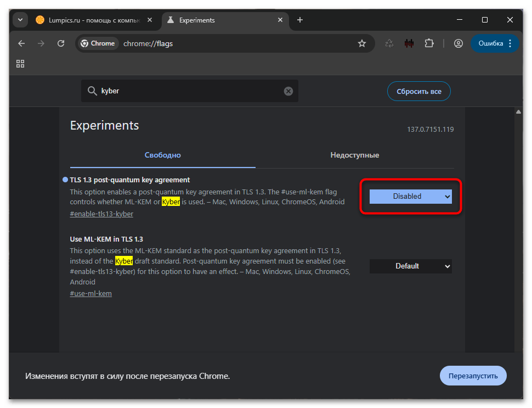The image size is (532, 408).
Task: Open the Disabled dropdown for TLS 1.3 post-quantum
Action: tap(410, 196)
